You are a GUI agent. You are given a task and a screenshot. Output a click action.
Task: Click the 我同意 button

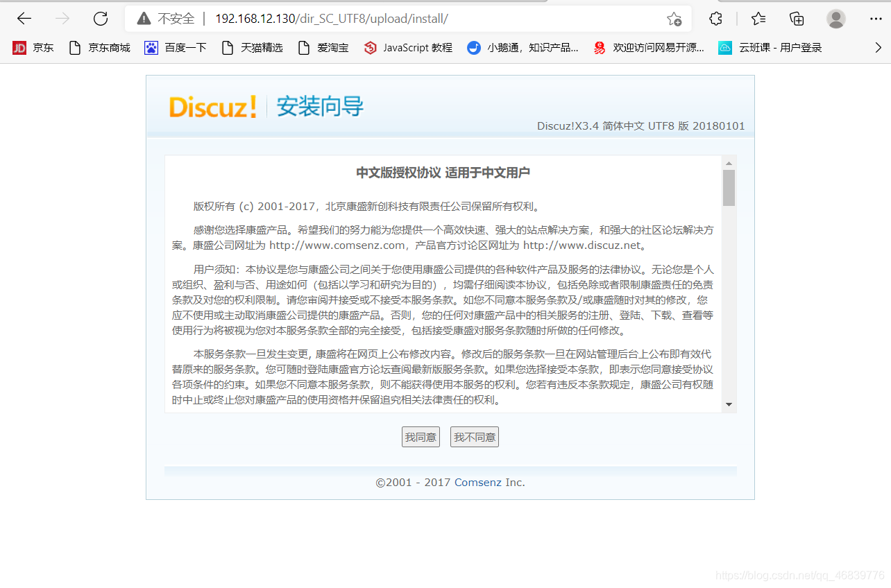tap(420, 436)
